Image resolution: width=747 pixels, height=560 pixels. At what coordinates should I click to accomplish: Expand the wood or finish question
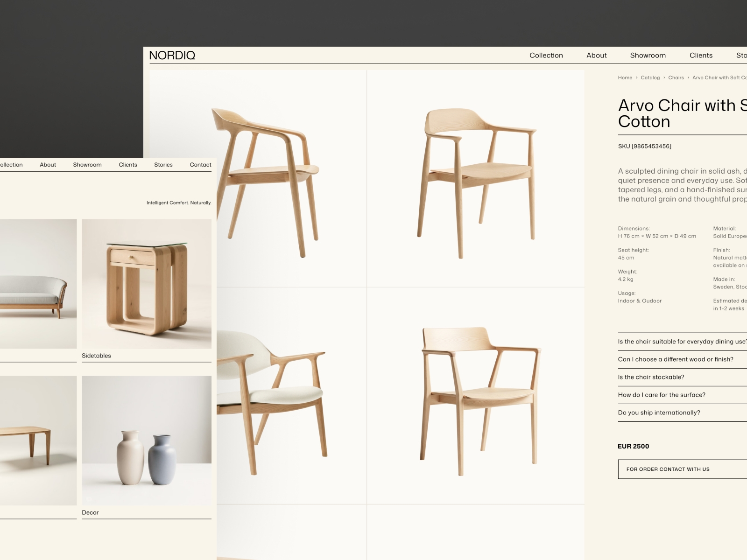pyautogui.click(x=675, y=359)
